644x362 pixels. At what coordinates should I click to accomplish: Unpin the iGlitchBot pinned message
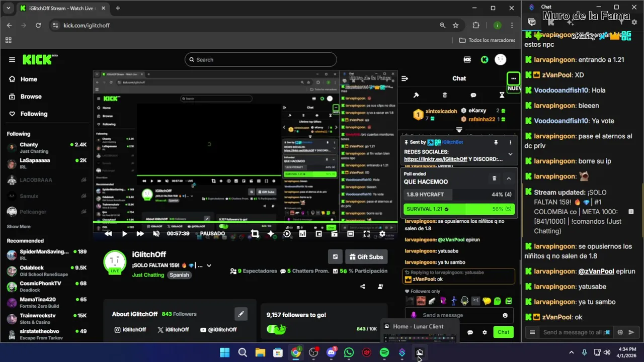tap(496, 142)
